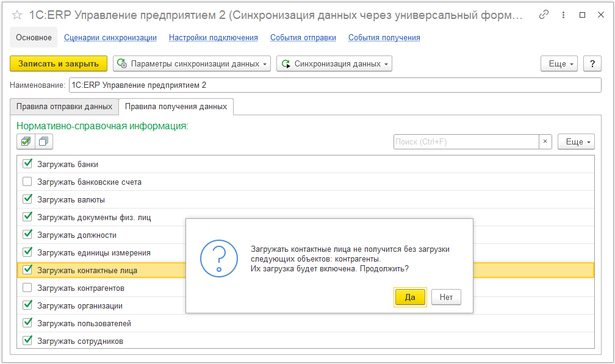Toggle 'Загружать сотрудников' checkbox
Viewport: 615px width, 364px height.
click(x=27, y=340)
